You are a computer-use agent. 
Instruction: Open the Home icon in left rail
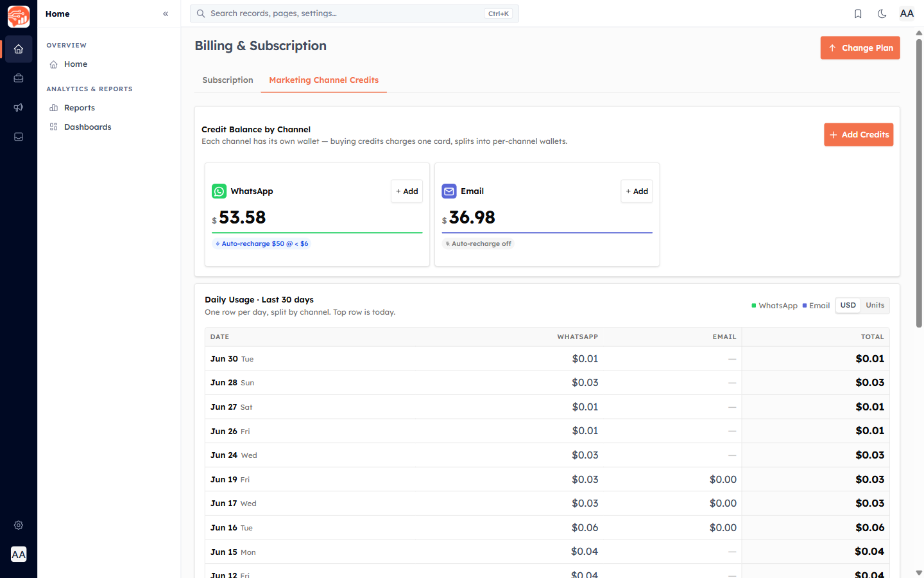[19, 49]
